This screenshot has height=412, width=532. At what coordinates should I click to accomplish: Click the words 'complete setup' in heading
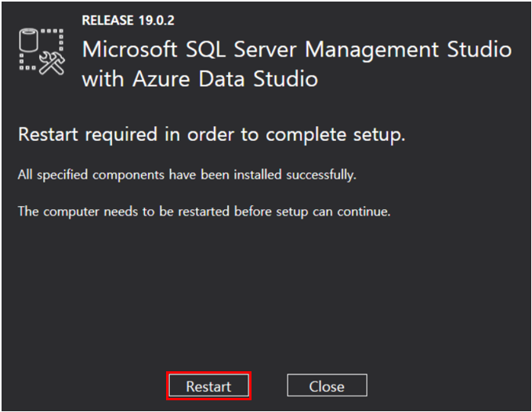click(x=335, y=135)
